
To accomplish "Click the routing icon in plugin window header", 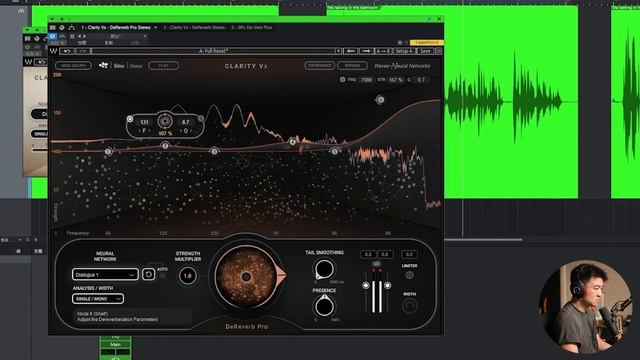I will click(x=71, y=27).
